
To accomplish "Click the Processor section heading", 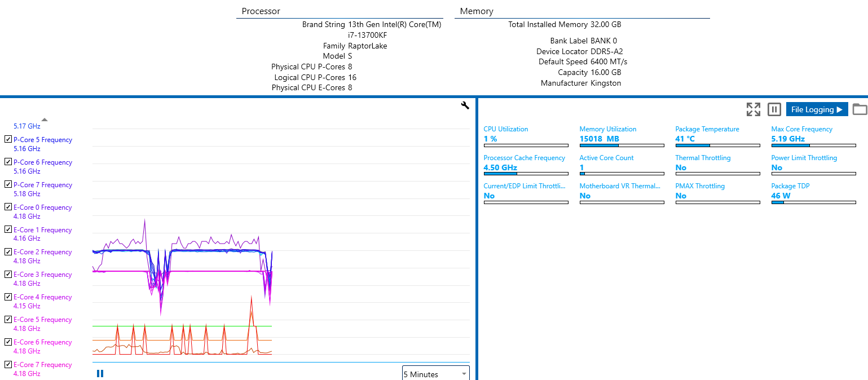I will [x=261, y=11].
